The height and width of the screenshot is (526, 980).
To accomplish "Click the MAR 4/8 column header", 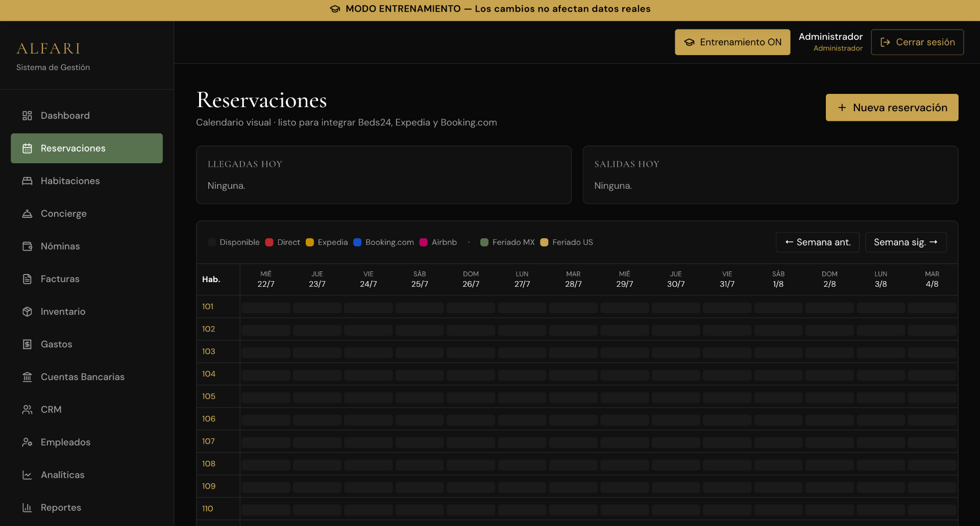I will 932,279.
